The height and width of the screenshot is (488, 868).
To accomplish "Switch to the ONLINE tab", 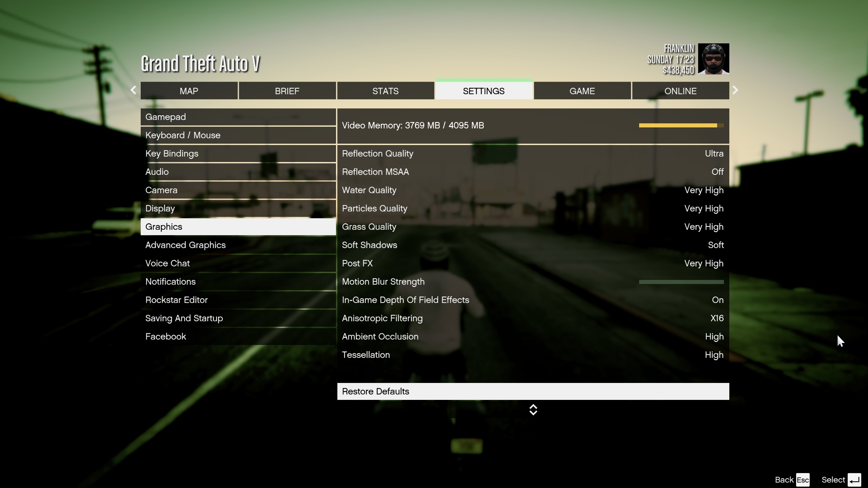I will coord(680,90).
